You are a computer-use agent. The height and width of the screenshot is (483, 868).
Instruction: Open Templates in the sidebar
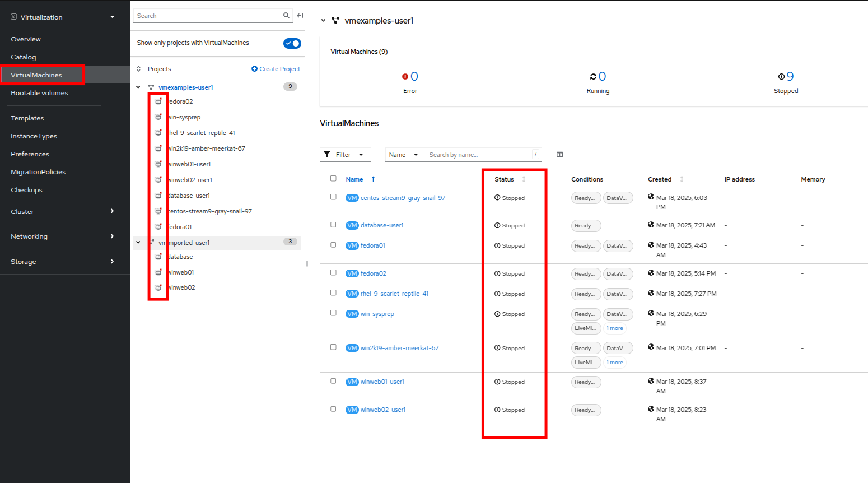[x=27, y=118]
